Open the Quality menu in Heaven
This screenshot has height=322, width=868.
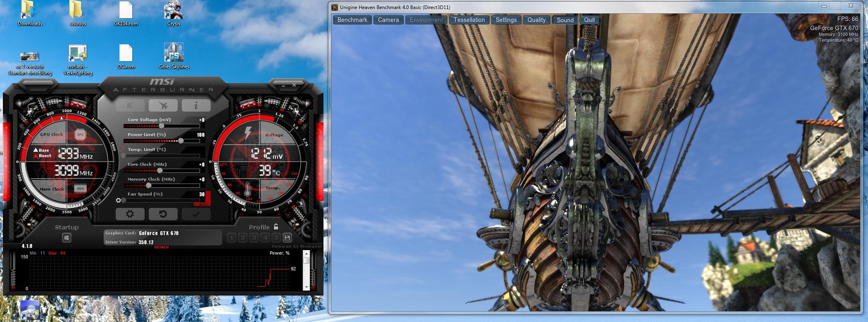tap(537, 20)
